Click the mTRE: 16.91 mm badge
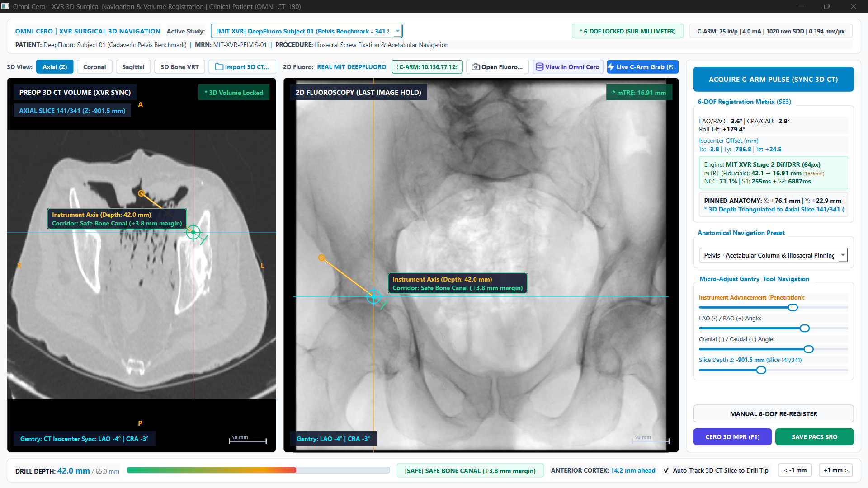868x488 pixels. coord(639,93)
